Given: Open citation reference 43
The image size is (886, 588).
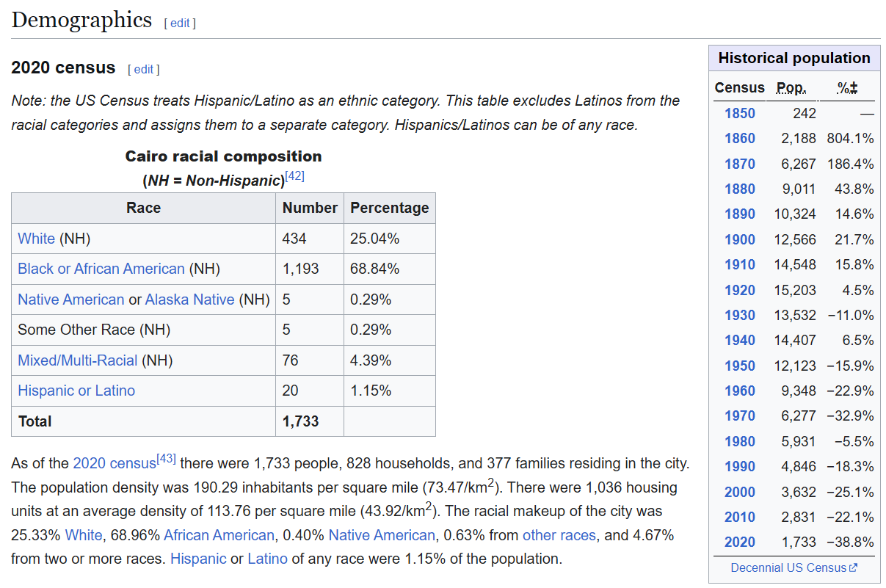Looking at the screenshot, I should (166, 459).
